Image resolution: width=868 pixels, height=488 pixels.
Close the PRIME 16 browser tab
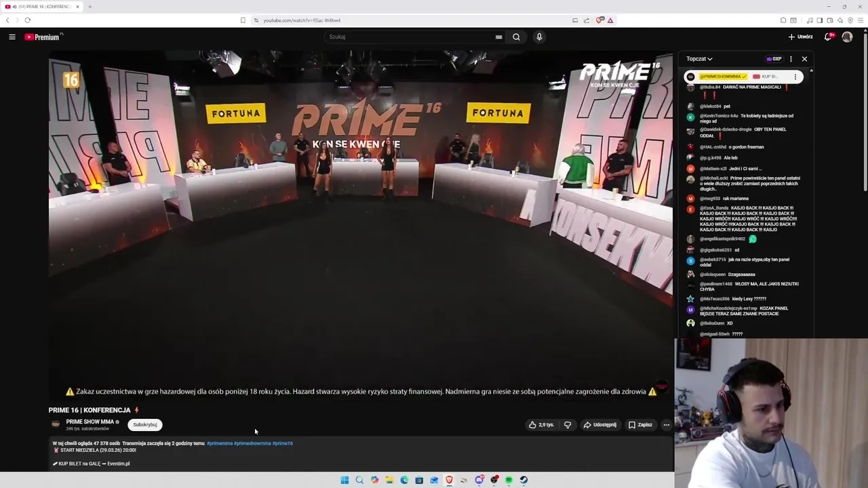pyautogui.click(x=77, y=7)
